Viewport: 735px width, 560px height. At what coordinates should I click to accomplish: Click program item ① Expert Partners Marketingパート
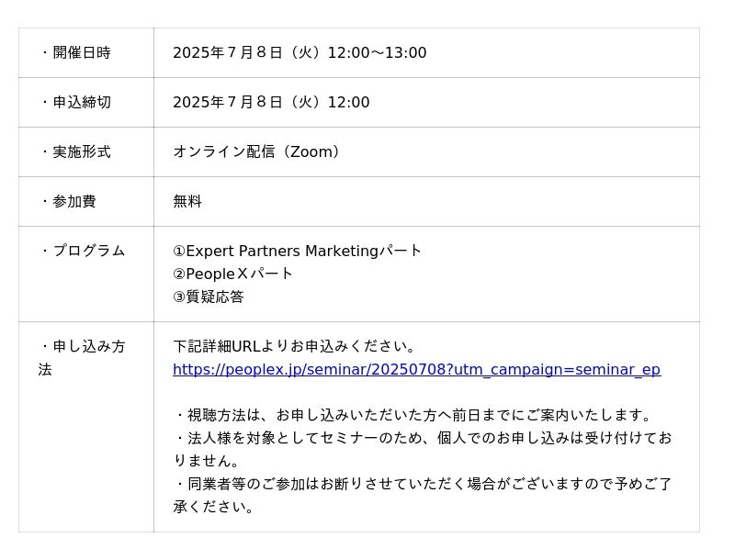(x=298, y=252)
